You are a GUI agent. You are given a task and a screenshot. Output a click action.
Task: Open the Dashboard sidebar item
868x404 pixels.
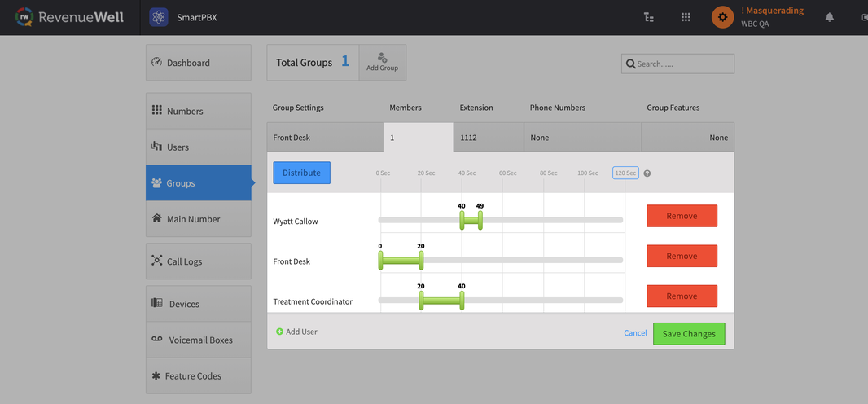pyautogui.click(x=199, y=63)
